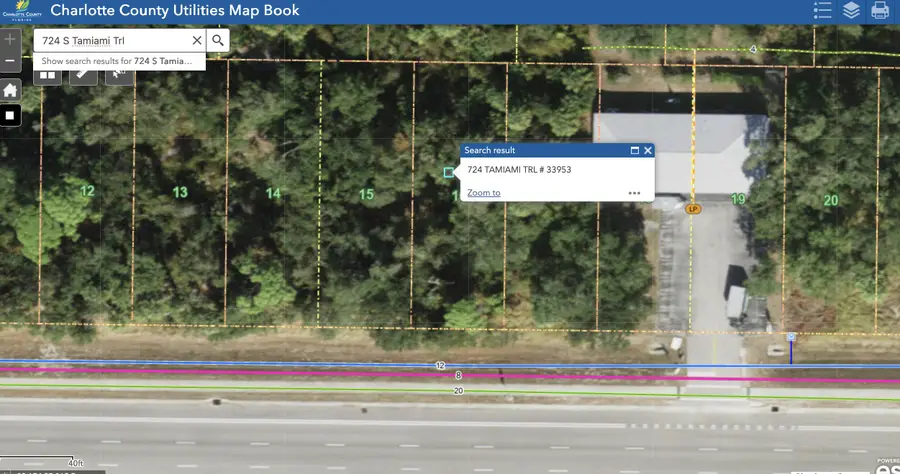Open the legend list icon
The image size is (900, 474).
(822, 10)
